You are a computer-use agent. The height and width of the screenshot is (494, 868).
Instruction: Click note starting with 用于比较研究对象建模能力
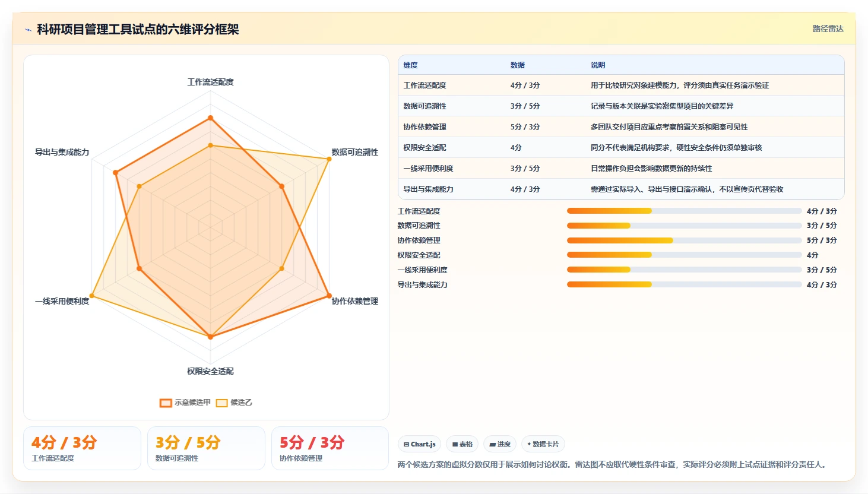point(680,85)
